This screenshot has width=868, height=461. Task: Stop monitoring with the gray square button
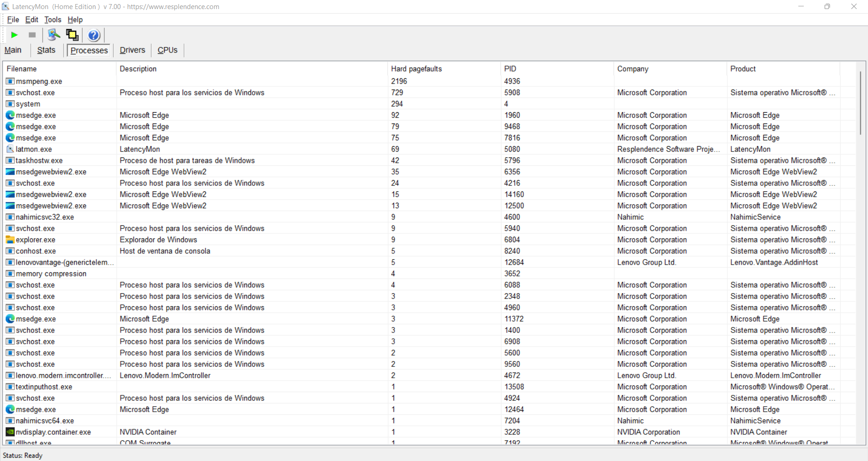coord(32,35)
